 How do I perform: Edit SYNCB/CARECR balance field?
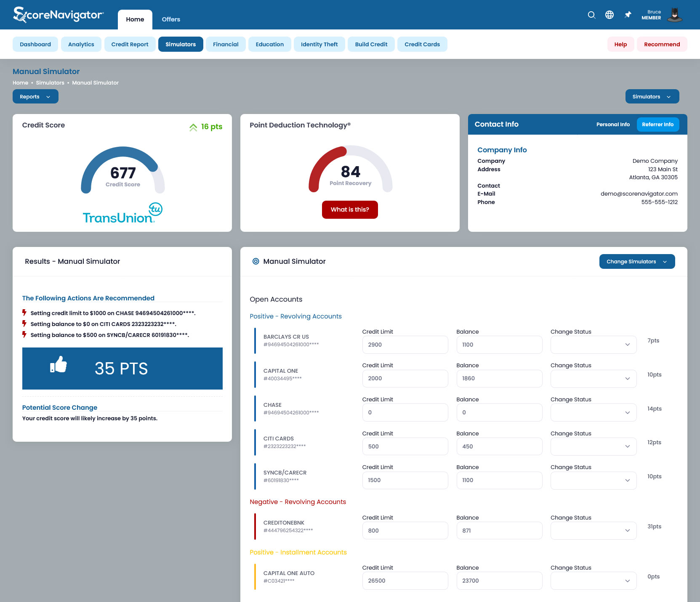click(499, 480)
